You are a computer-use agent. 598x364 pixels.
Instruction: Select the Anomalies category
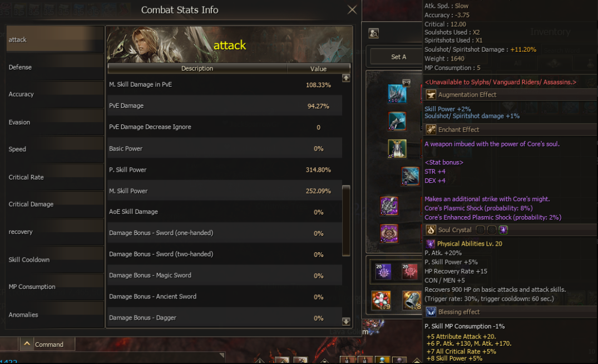(x=55, y=315)
